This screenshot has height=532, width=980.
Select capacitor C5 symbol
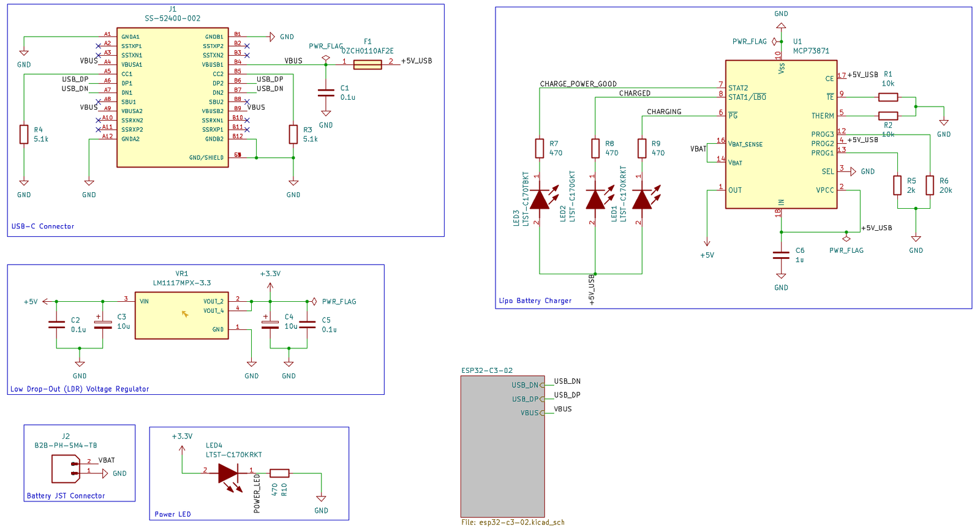click(x=307, y=325)
